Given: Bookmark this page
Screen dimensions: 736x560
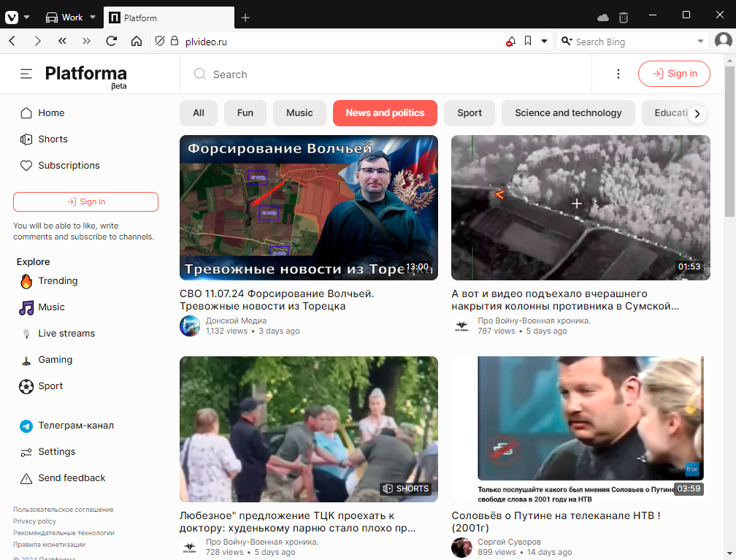Looking at the screenshot, I should tap(528, 42).
